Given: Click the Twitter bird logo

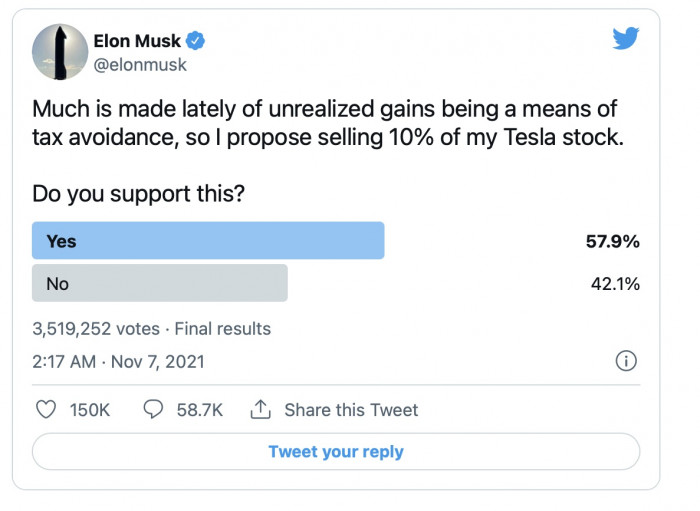Looking at the screenshot, I should 625,38.
